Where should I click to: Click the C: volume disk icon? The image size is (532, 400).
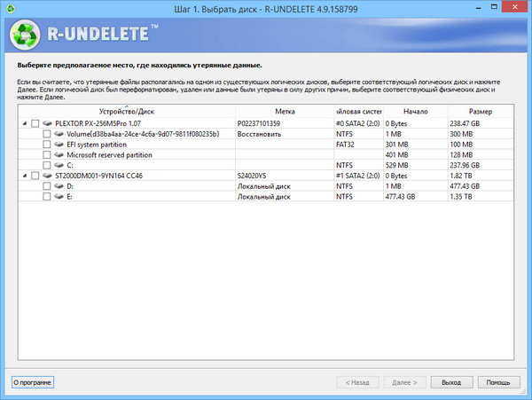59,165
